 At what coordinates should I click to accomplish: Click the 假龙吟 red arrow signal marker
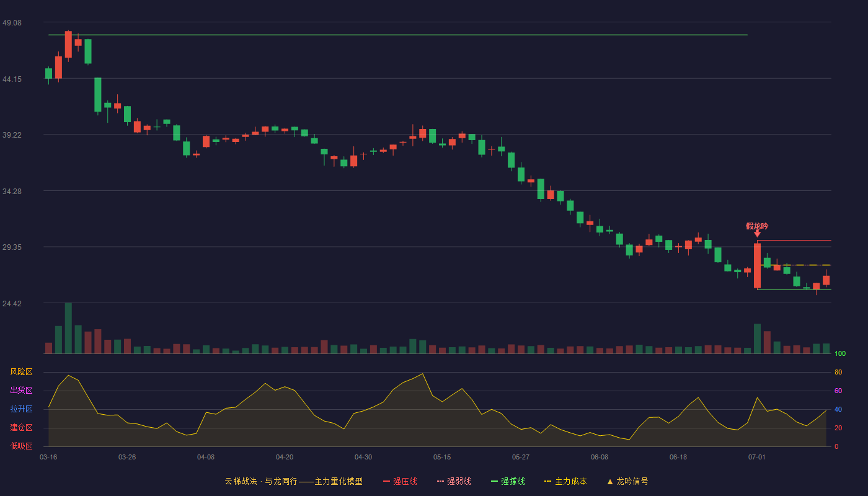point(757,233)
